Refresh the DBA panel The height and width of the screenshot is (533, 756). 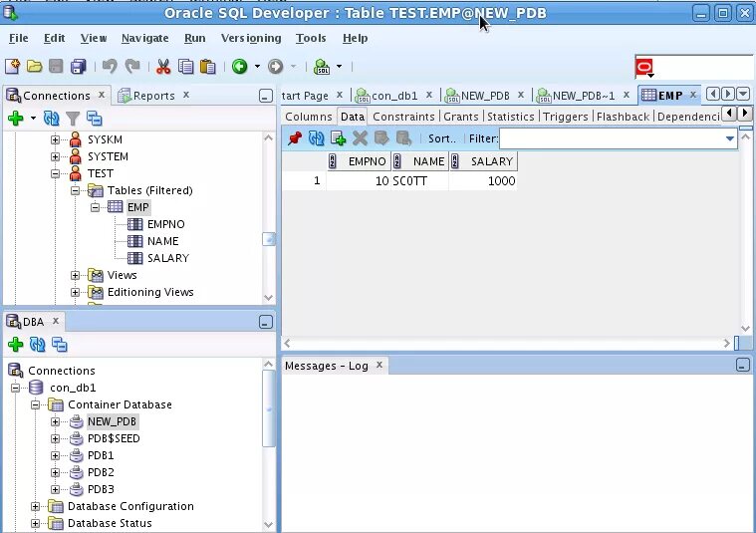pyautogui.click(x=37, y=344)
